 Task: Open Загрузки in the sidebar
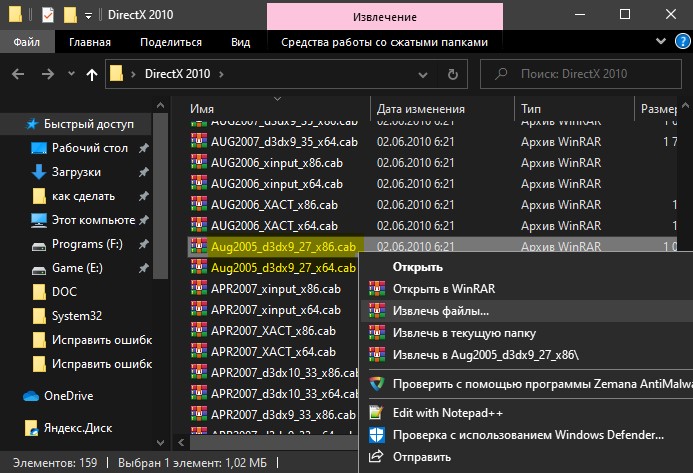coord(76,172)
